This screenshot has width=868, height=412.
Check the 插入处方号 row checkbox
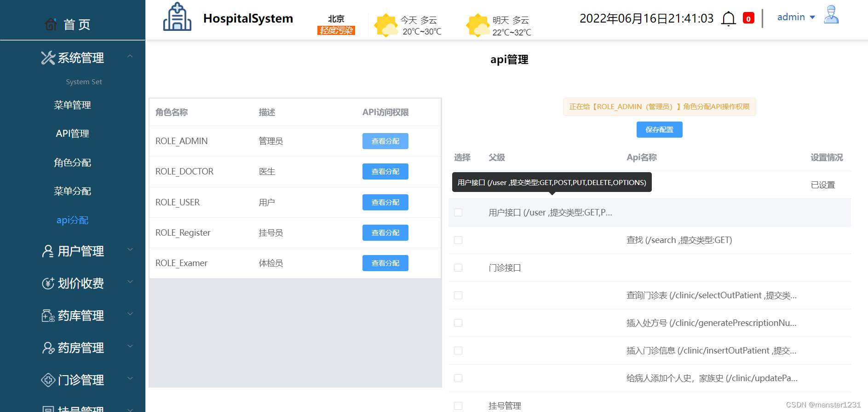pos(458,323)
